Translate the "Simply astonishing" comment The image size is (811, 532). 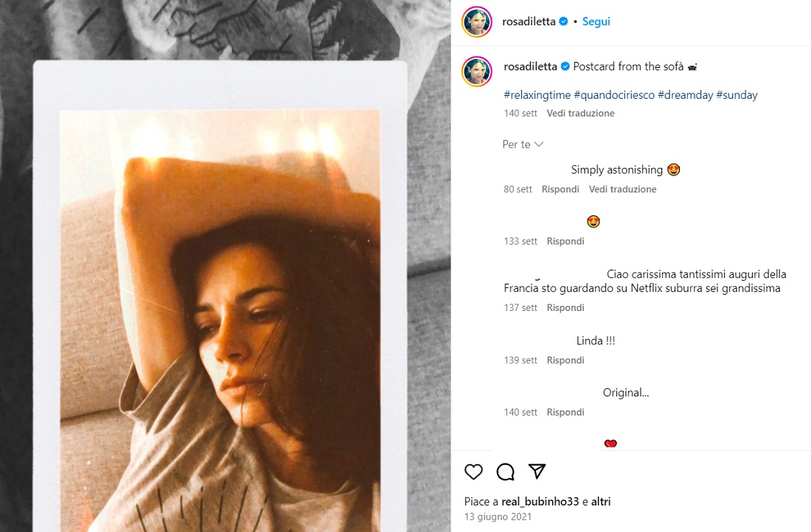tap(622, 189)
